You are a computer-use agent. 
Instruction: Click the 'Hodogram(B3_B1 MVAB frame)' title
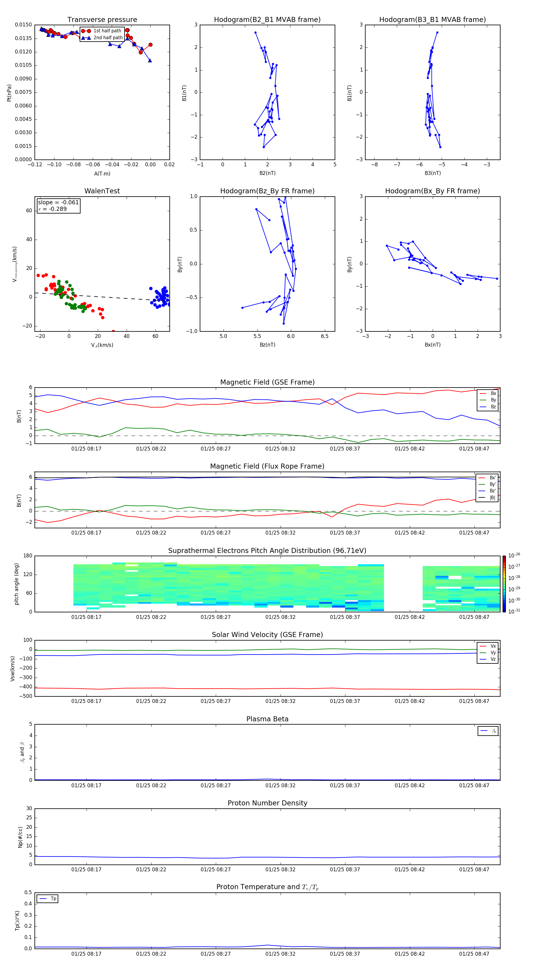(432, 20)
